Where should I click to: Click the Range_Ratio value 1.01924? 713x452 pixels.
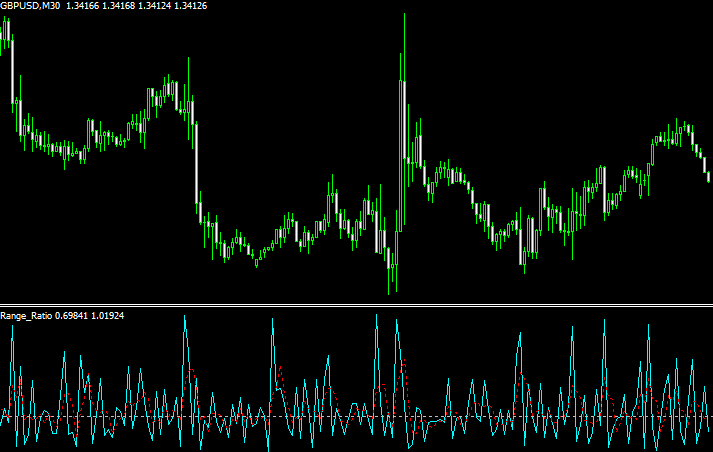point(108,316)
